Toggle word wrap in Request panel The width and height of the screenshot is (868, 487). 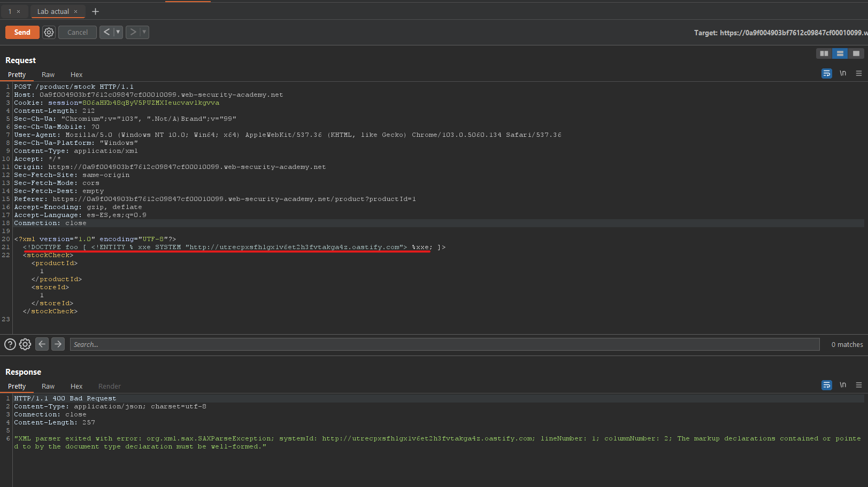point(827,73)
